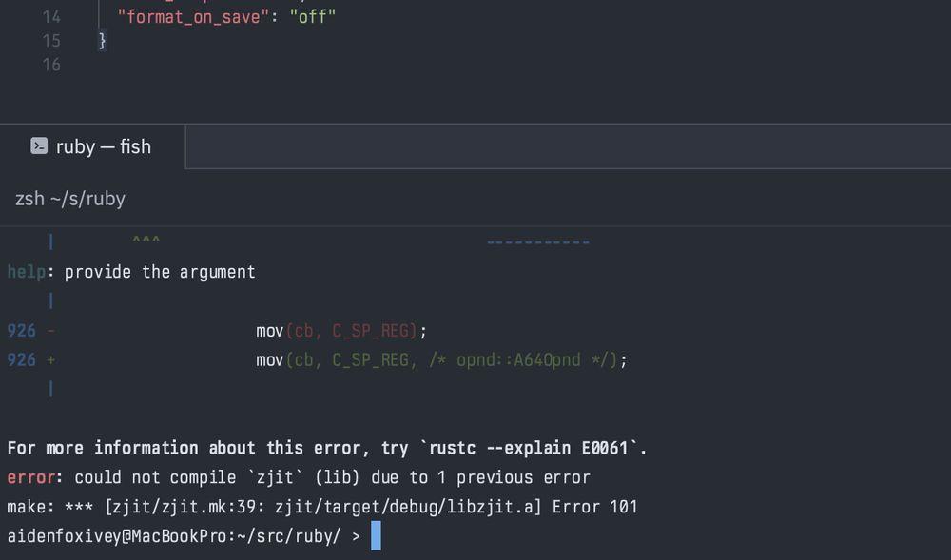Select the ruby — fish terminal tab
Screen dimensions: 951x560
click(103, 145)
